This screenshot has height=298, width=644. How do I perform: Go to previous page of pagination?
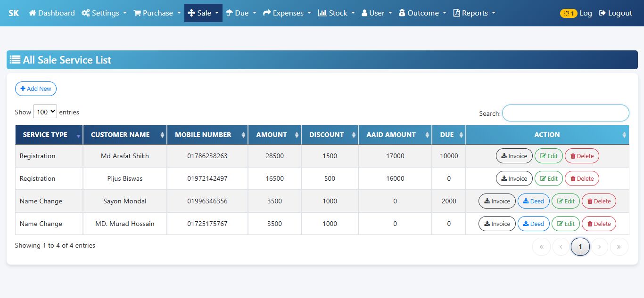tap(561, 247)
